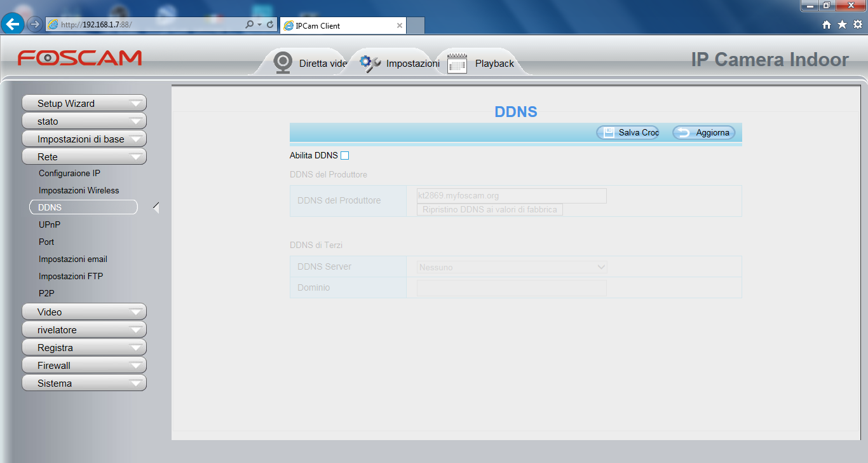Image resolution: width=868 pixels, height=463 pixels.
Task: Click the browser back arrow button
Action: click(13, 24)
